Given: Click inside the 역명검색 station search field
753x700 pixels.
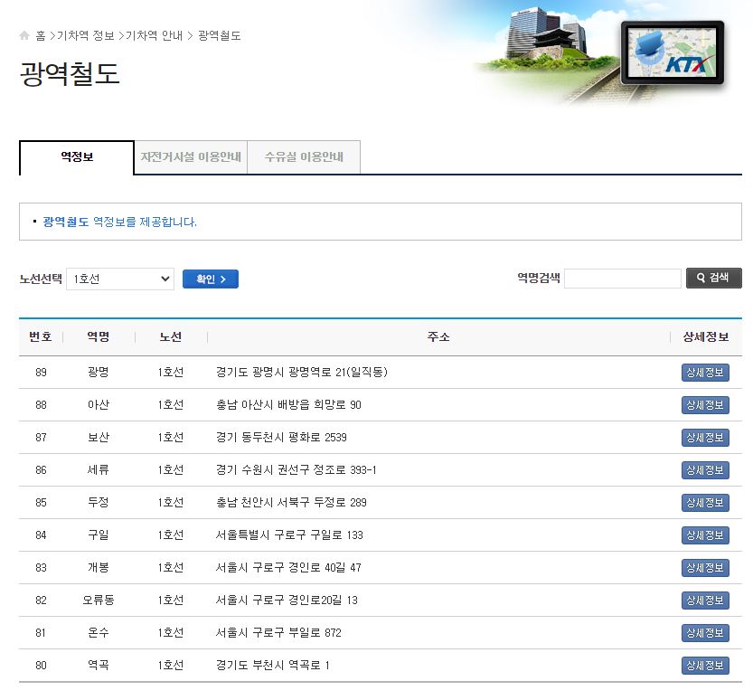Looking at the screenshot, I should point(625,278).
